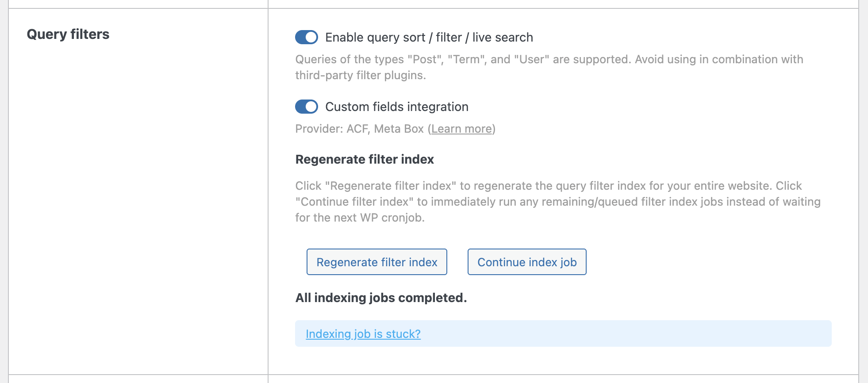Open the Learn more provider link
Viewport: 868px width, 383px height.
coord(461,129)
